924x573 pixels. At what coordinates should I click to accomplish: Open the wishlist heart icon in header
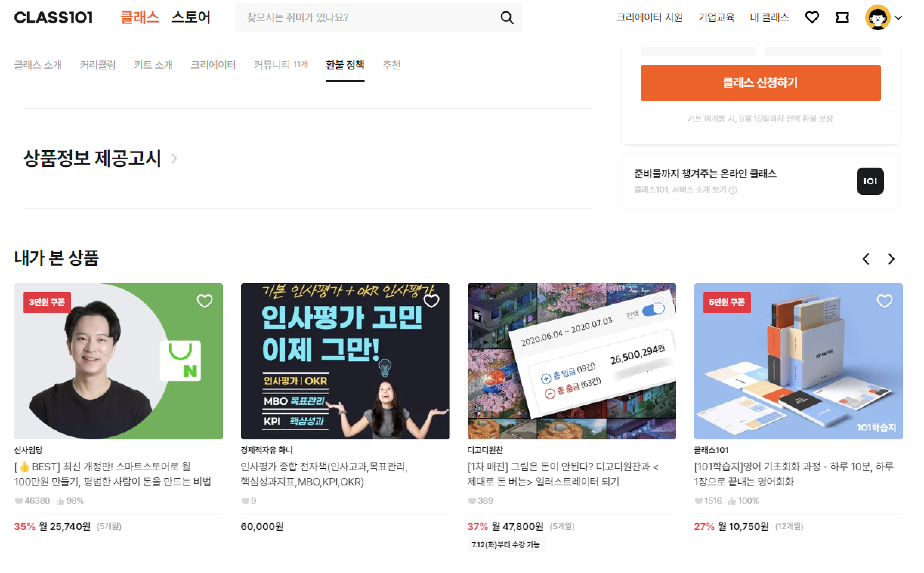pyautogui.click(x=811, y=17)
